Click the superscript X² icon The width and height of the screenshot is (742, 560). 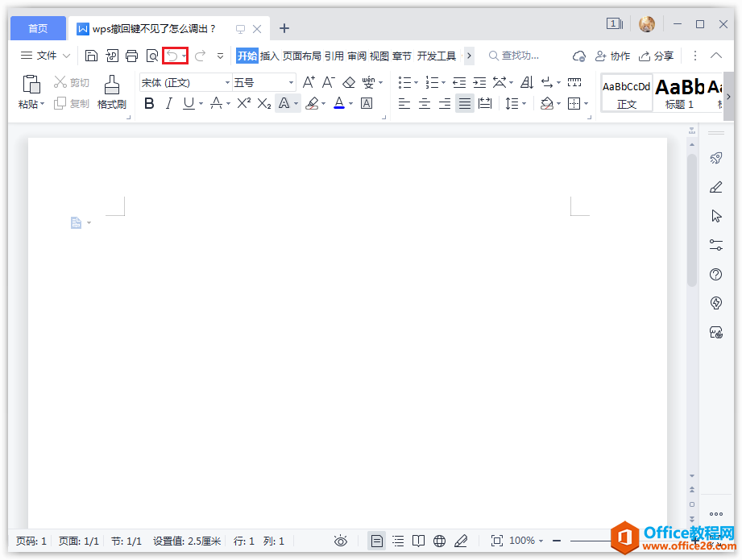tap(244, 103)
